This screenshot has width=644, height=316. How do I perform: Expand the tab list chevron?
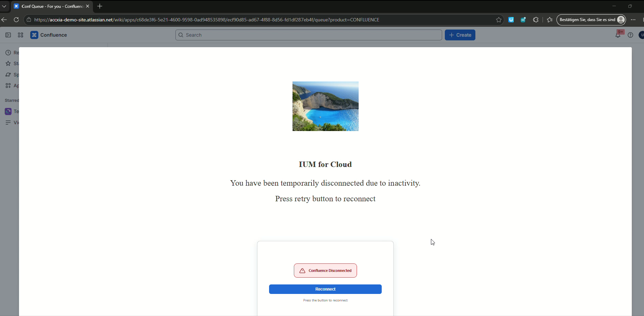[4, 6]
